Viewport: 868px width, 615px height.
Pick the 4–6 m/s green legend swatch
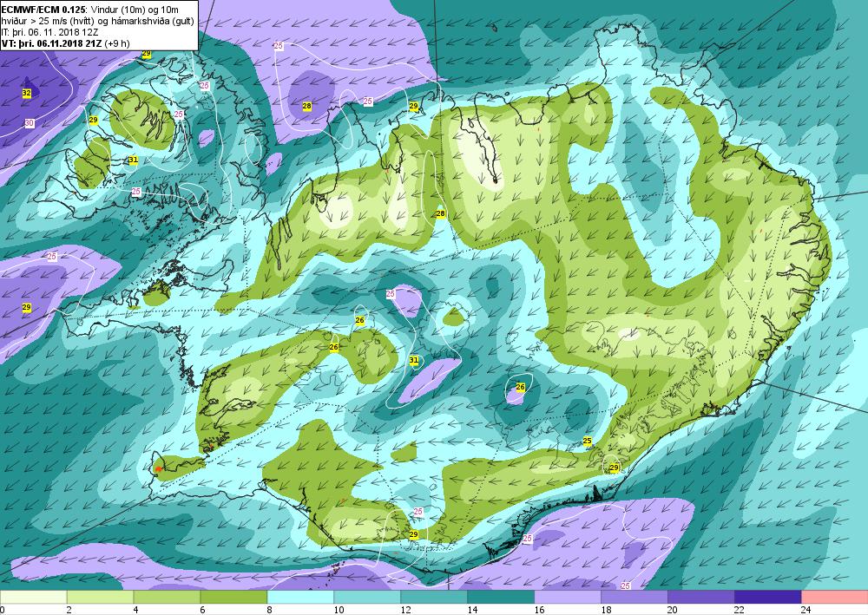pyautogui.click(x=167, y=598)
